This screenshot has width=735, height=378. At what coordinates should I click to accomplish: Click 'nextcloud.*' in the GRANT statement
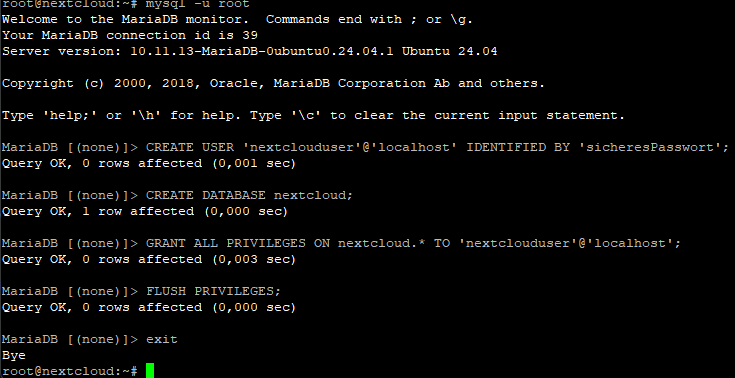tap(382, 243)
